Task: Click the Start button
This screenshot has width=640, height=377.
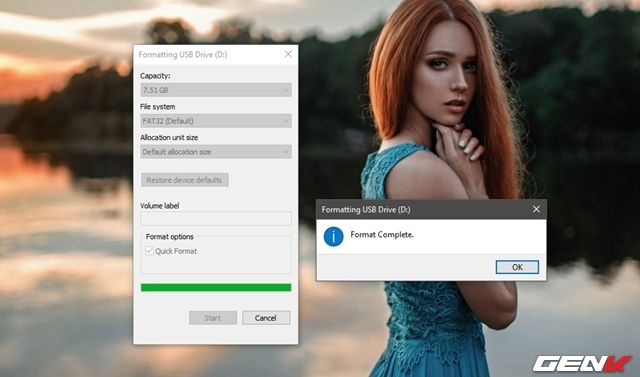Action: (x=213, y=318)
